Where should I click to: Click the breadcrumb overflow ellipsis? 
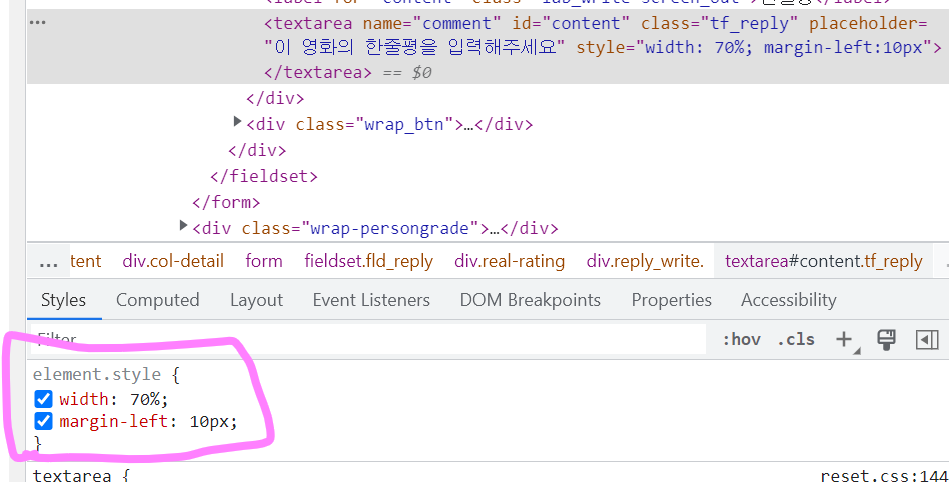coord(48,262)
